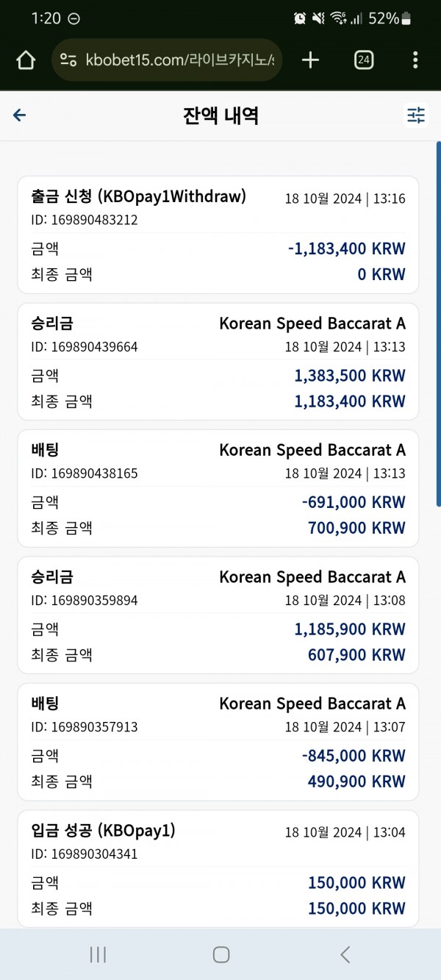Tap the Android back navigation chevron

click(x=345, y=954)
